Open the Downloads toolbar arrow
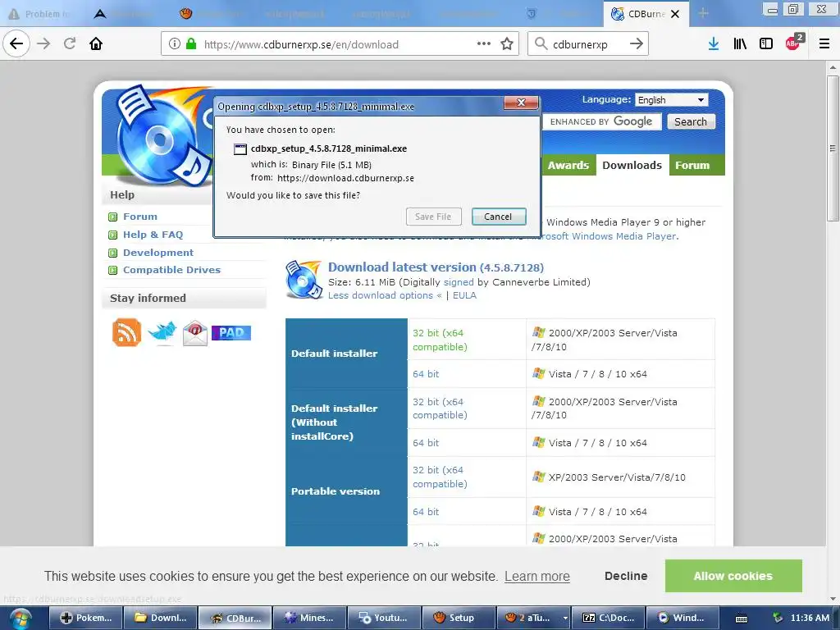The height and width of the screenshot is (630, 840). click(x=713, y=44)
